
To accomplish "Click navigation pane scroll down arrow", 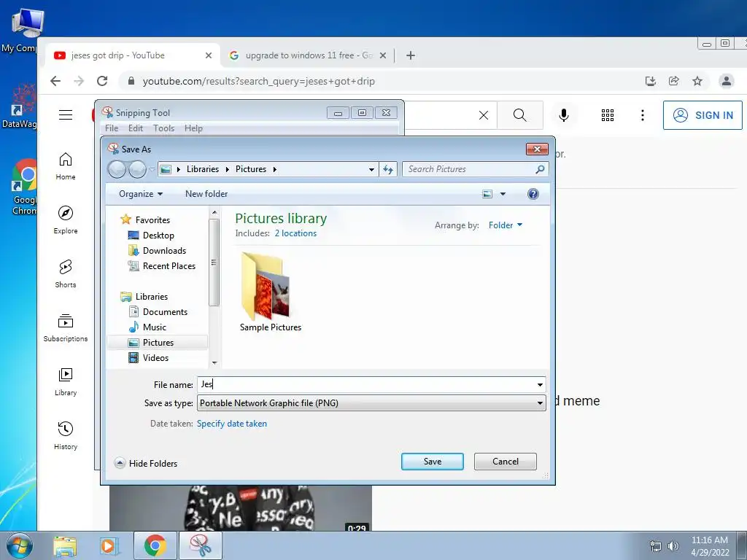I will tap(214, 363).
